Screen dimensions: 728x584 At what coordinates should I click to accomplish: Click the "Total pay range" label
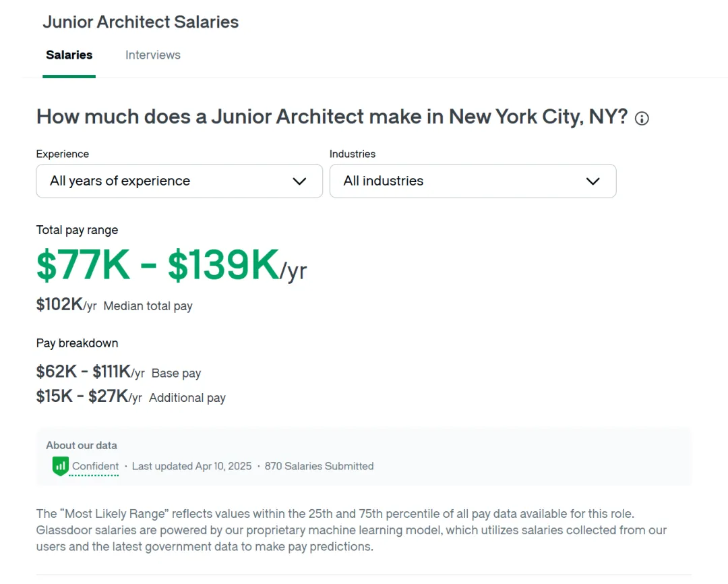pyautogui.click(x=77, y=230)
